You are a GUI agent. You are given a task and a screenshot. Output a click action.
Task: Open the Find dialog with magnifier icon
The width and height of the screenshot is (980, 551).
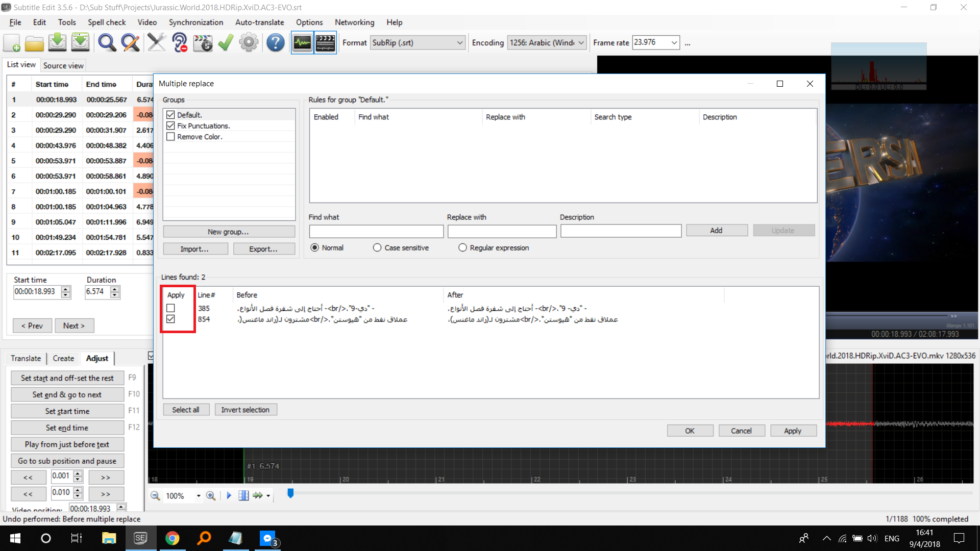[x=107, y=43]
